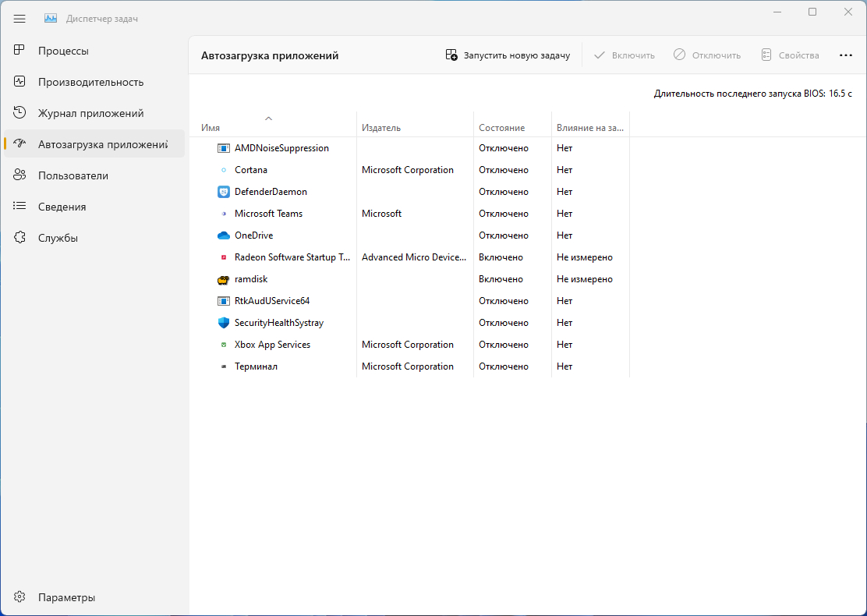Click the Параметры gear icon
The image size is (867, 616).
[19, 597]
